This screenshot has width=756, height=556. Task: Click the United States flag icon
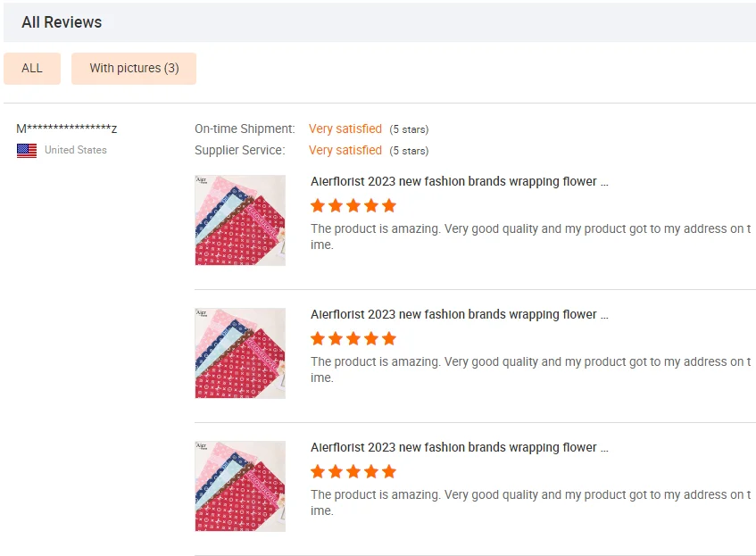pyautogui.click(x=27, y=151)
